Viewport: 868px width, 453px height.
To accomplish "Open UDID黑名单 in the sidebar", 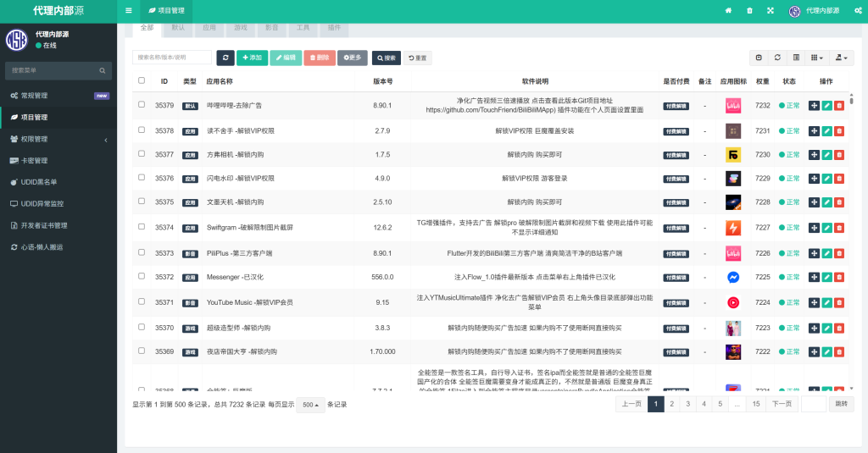I will click(58, 182).
